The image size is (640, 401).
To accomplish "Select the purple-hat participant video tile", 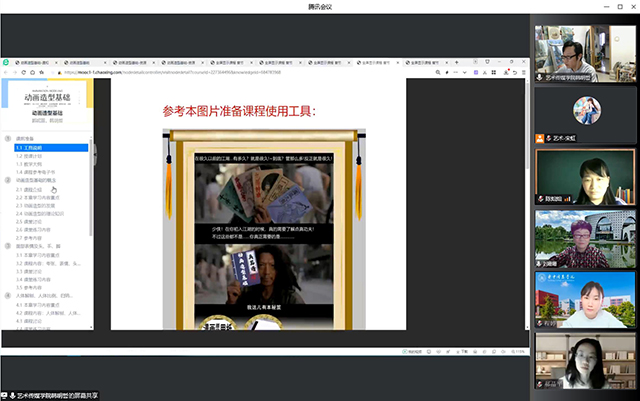I will [x=585, y=239].
